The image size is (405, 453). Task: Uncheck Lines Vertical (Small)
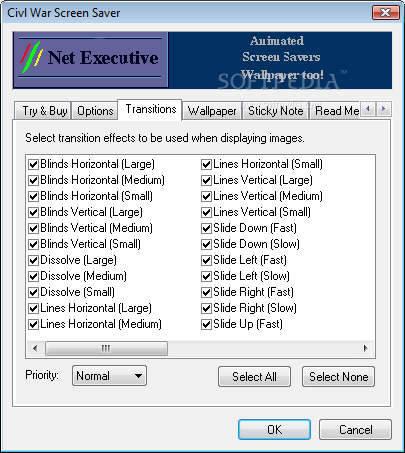206,212
